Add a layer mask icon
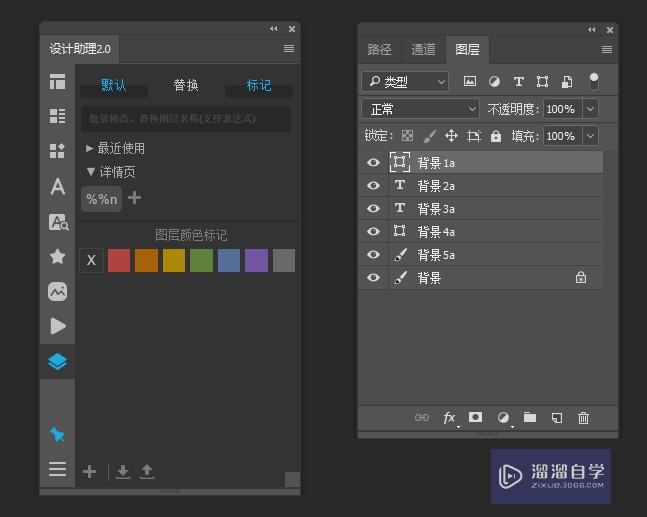This screenshot has width=647, height=517. click(475, 417)
